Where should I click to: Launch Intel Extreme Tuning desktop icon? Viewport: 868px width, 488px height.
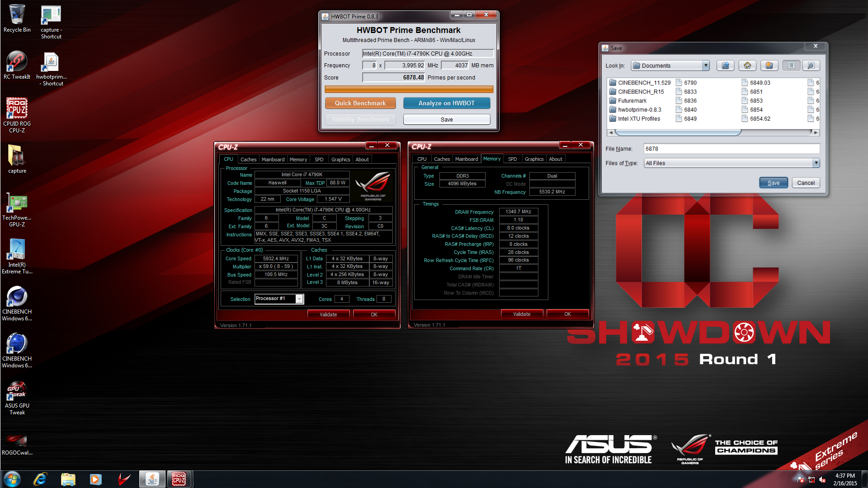coord(17,257)
